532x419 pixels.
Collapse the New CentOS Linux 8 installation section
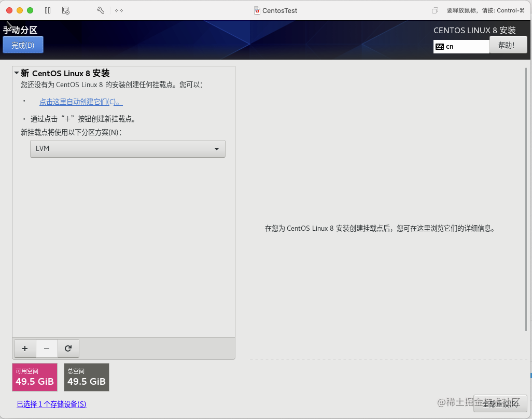(x=17, y=73)
